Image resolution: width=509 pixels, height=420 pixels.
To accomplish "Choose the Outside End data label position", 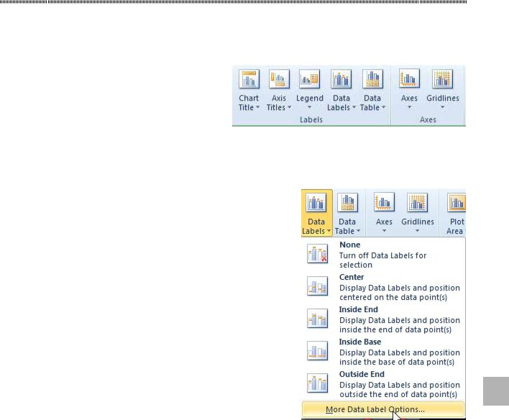I will [x=383, y=384].
